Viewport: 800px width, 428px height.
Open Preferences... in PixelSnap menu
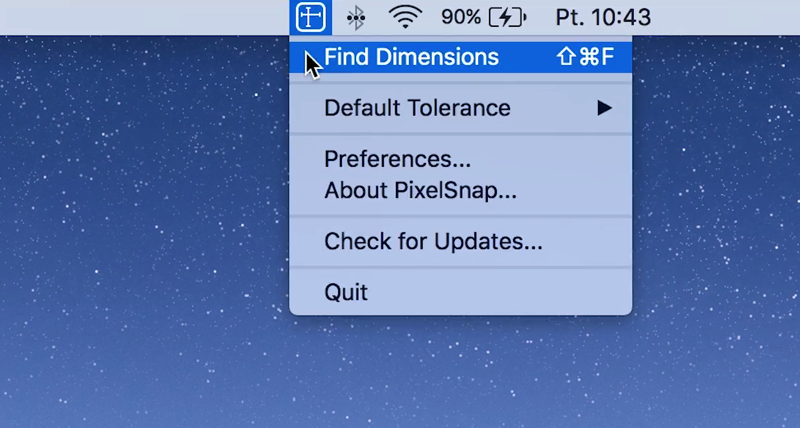[x=397, y=159]
